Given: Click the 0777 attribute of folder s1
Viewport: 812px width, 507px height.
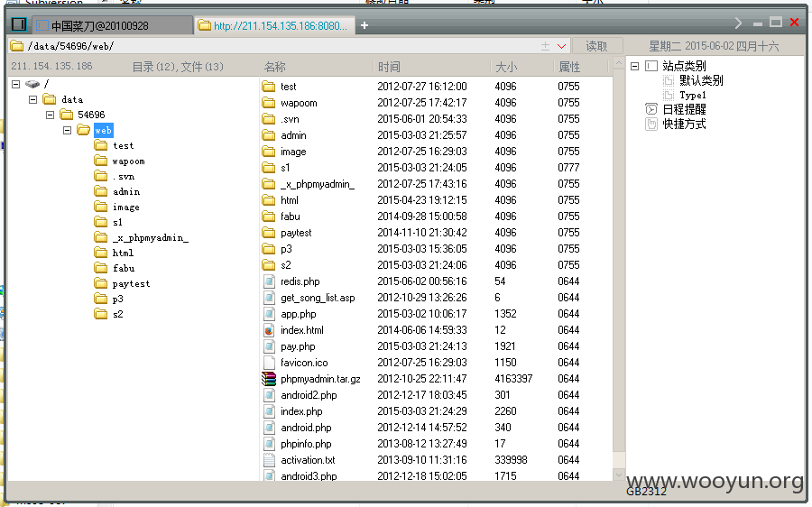Looking at the screenshot, I should [568, 168].
